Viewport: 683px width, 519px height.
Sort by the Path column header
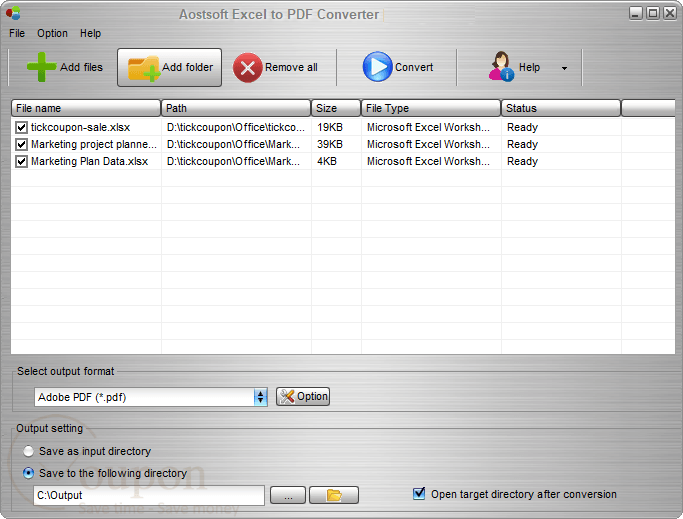236,108
